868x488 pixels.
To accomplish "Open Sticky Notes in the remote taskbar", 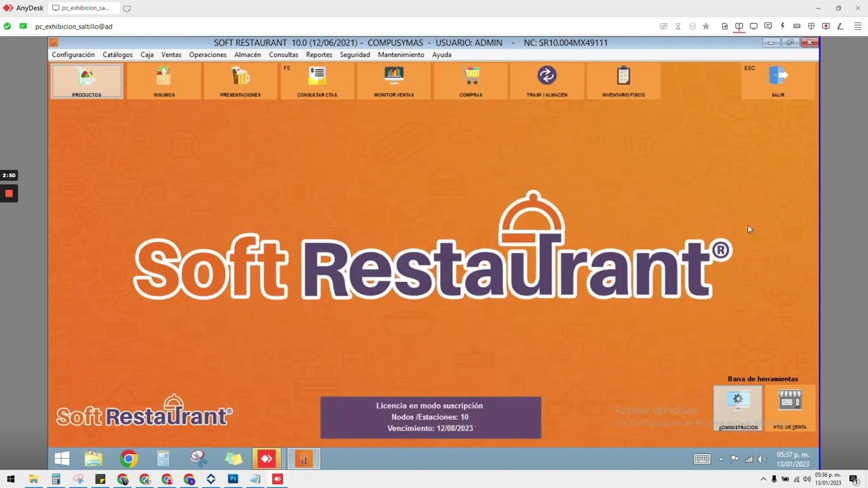I will (x=233, y=459).
